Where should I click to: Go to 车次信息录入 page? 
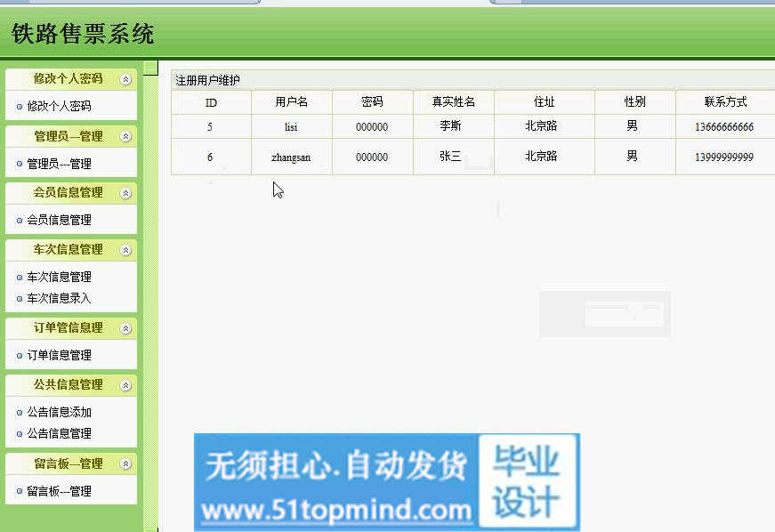(x=59, y=298)
